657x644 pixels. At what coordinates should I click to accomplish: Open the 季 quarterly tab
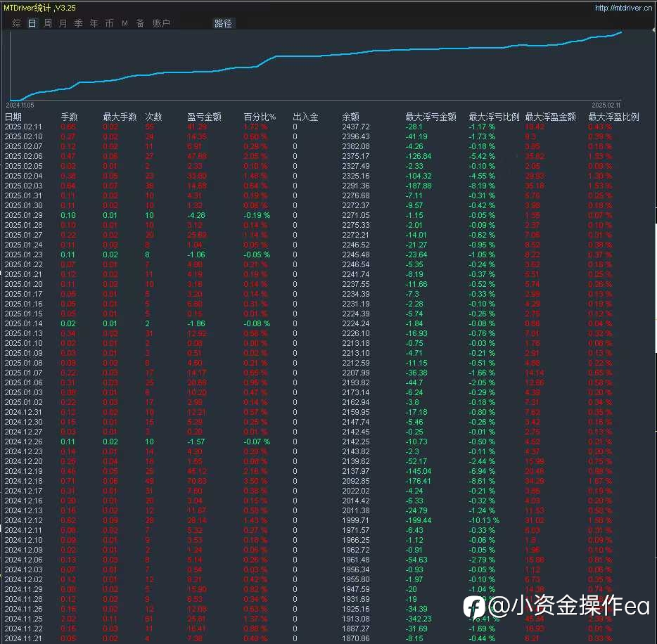pos(78,23)
